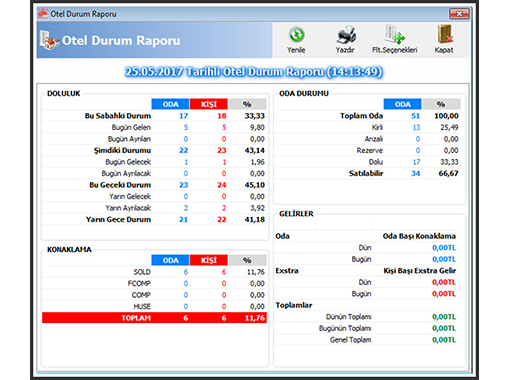Viewport: 510px width, 380px height.
Task: Click the 33,33 percent in Bu Sabahki Durum
Action: 255,116
